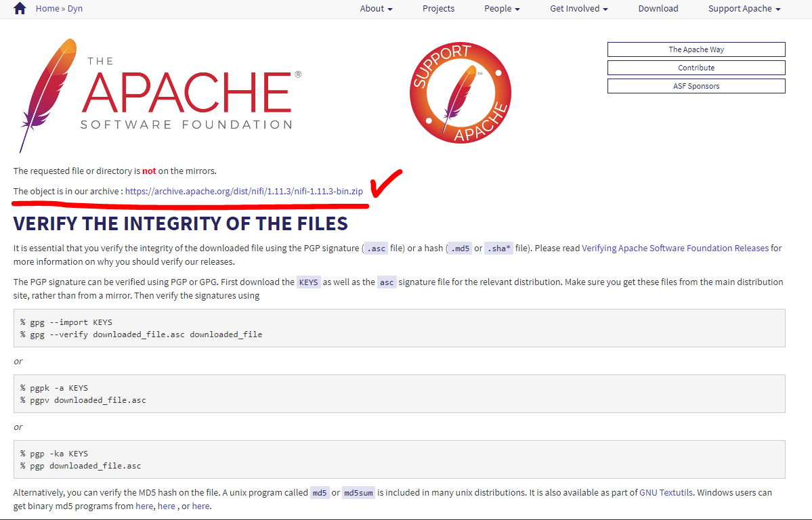Click '% gpg --verify downloaded_file.asc downloaded_file' line
This screenshot has width=812, height=520.
(x=142, y=334)
